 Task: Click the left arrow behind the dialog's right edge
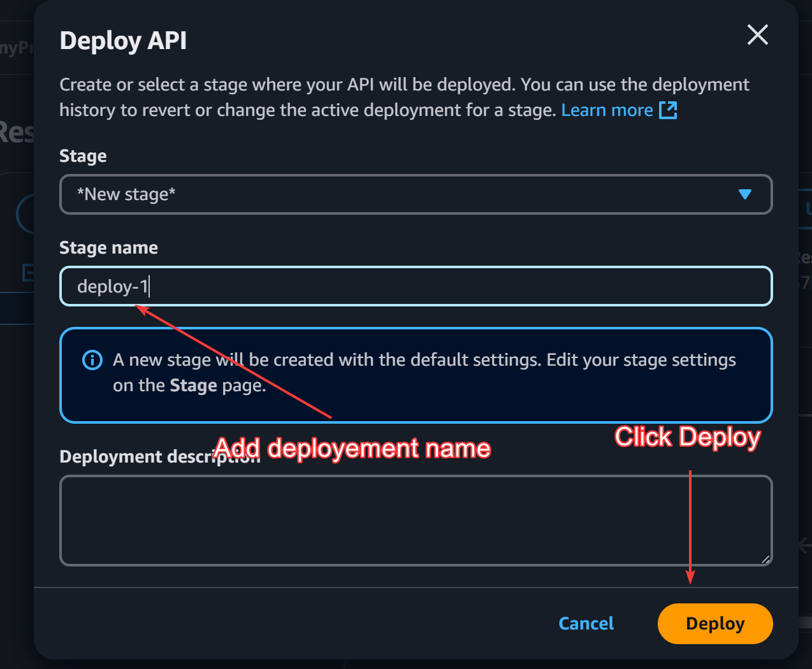pos(805,545)
